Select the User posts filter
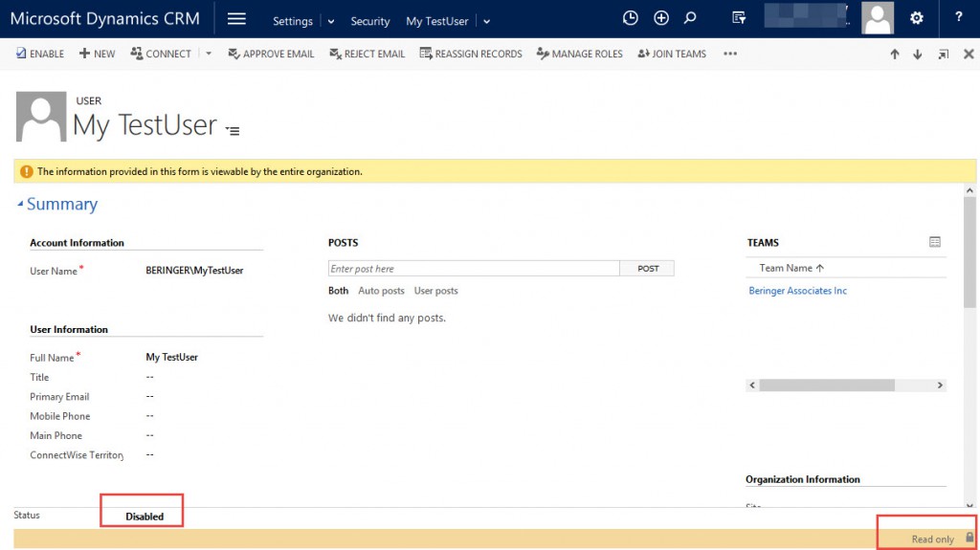The width and height of the screenshot is (980, 550). [x=435, y=291]
